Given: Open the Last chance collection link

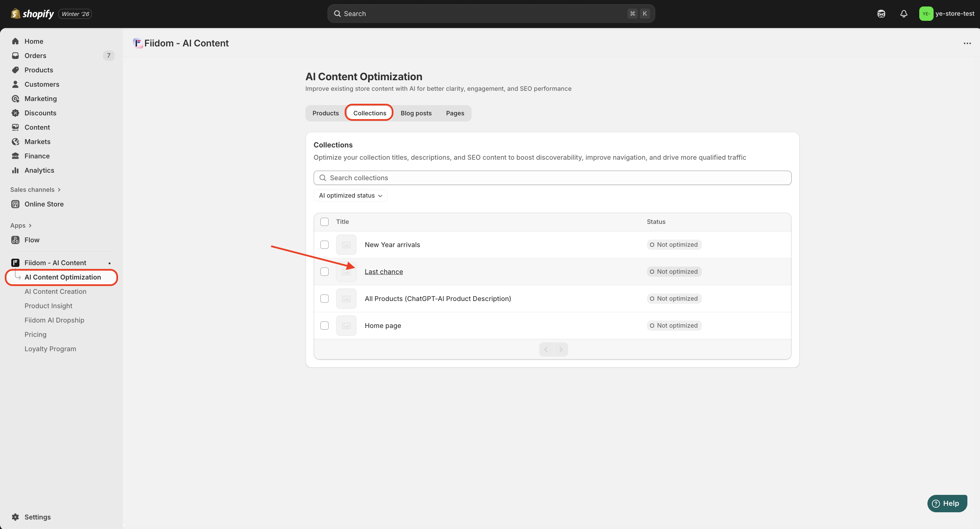Looking at the screenshot, I should [x=384, y=272].
